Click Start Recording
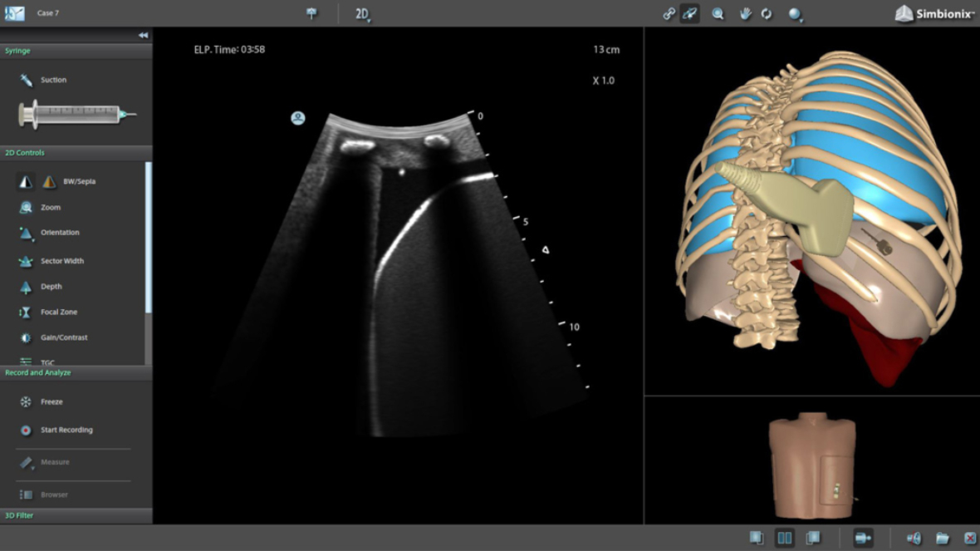Screen dimensions: 980x551 pos(66,430)
